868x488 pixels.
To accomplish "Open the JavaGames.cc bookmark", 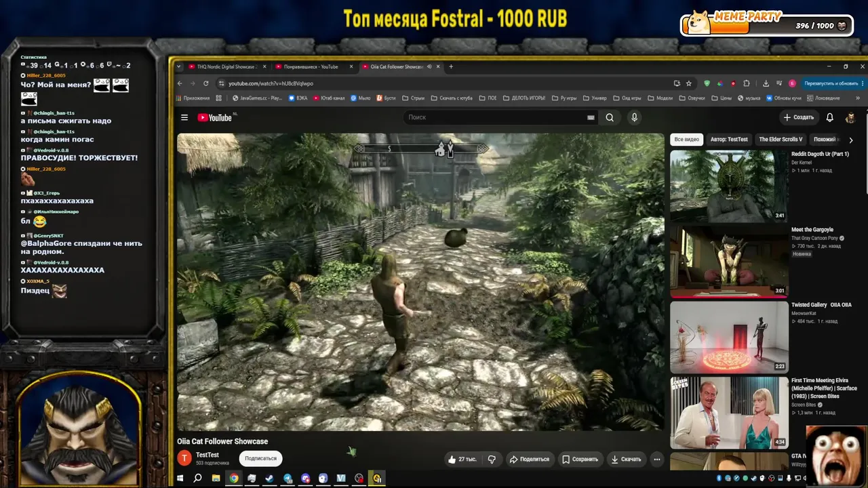I will click(257, 98).
